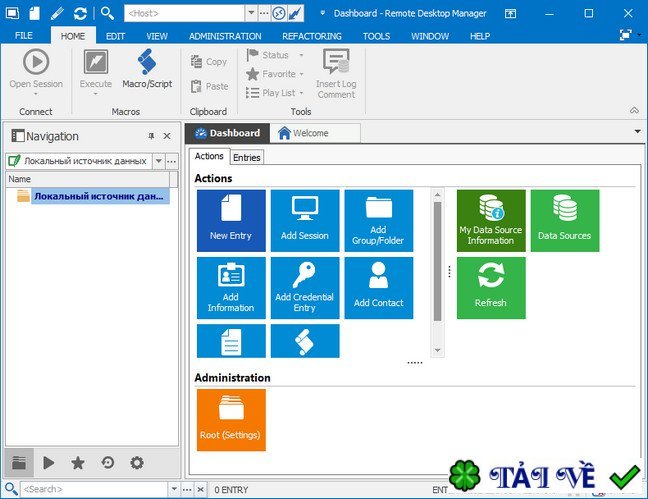Open Root (Settings) administration tile

231,420
